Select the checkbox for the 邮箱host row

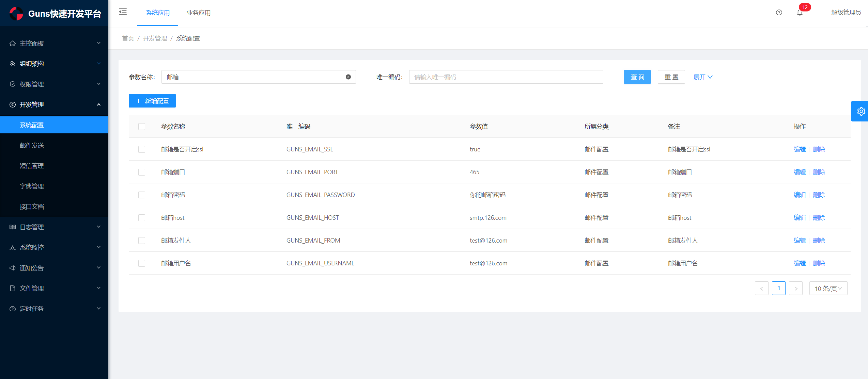[142, 218]
